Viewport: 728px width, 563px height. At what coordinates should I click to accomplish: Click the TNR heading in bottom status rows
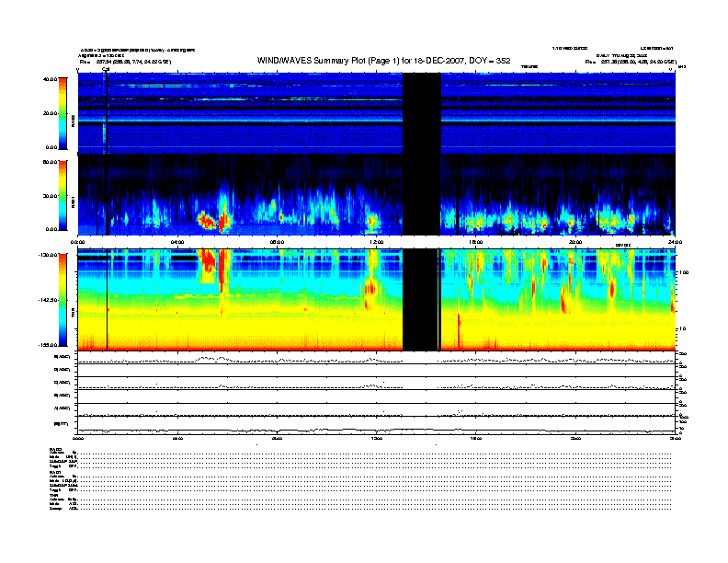click(52, 495)
